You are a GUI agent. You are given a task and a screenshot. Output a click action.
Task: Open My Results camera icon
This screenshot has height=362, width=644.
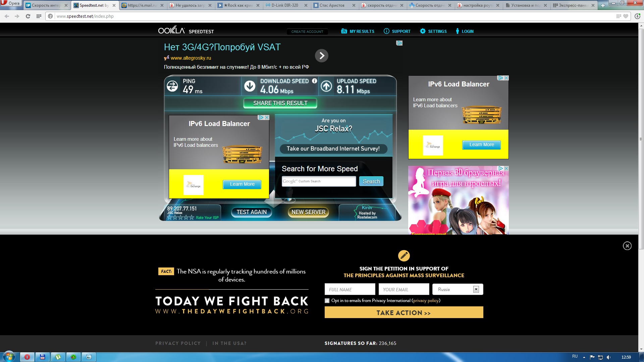pos(344,31)
